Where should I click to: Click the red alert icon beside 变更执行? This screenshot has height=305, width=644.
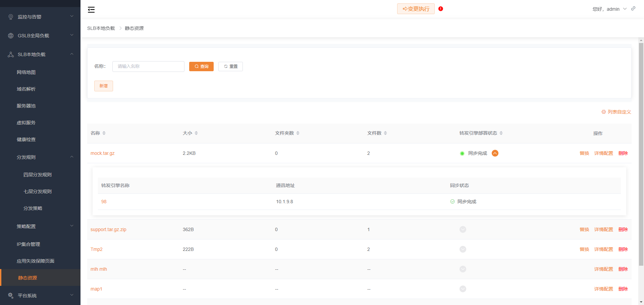[x=441, y=9]
